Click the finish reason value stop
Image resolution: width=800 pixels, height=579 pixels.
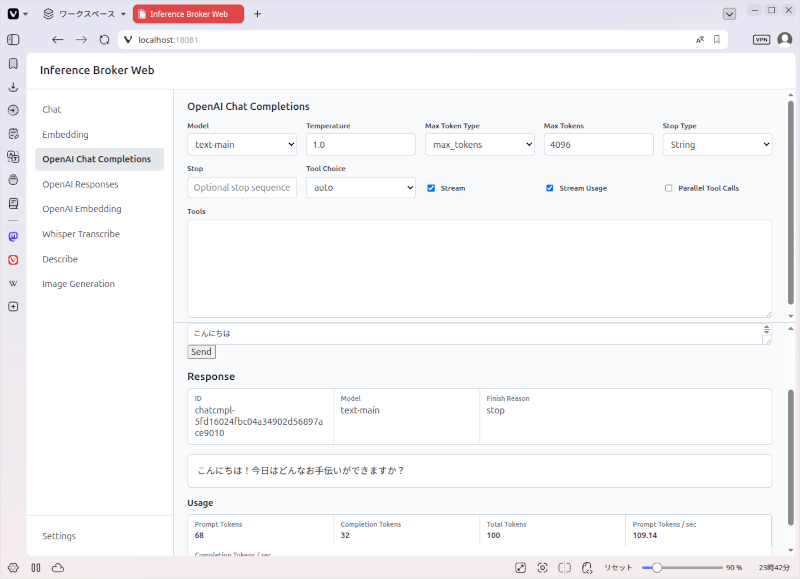495,411
